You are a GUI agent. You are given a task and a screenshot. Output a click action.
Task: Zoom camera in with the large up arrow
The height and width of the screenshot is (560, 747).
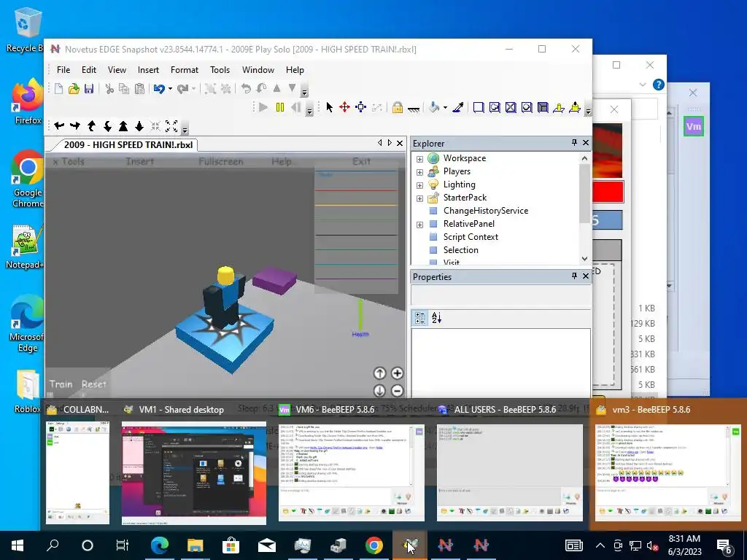(x=123, y=125)
